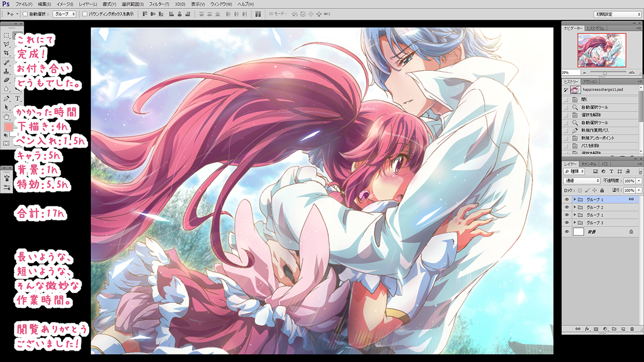644x362 pixels.
Task: Choose the Hand tool
Action: point(6,116)
